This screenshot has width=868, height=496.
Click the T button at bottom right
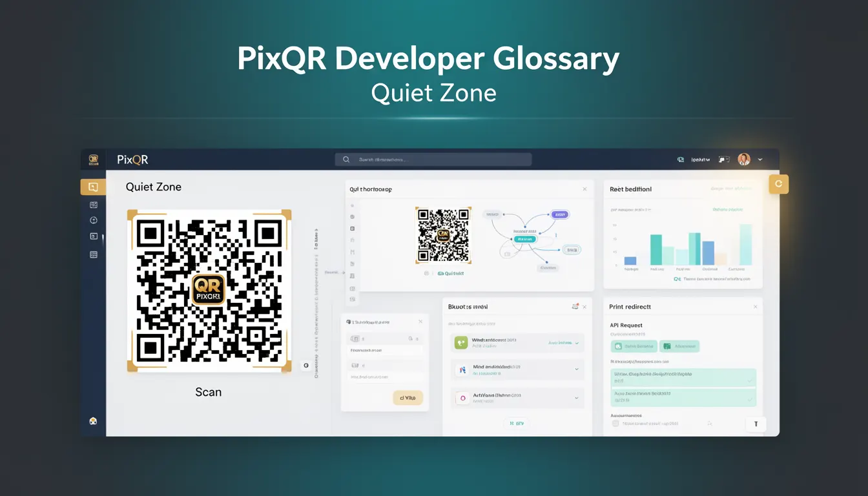click(x=756, y=424)
